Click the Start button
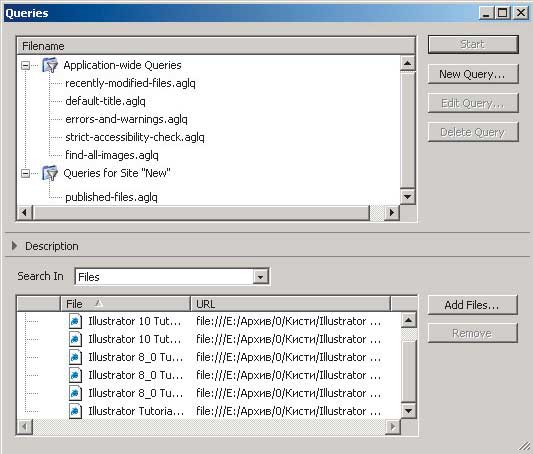The height and width of the screenshot is (454, 533). click(473, 45)
